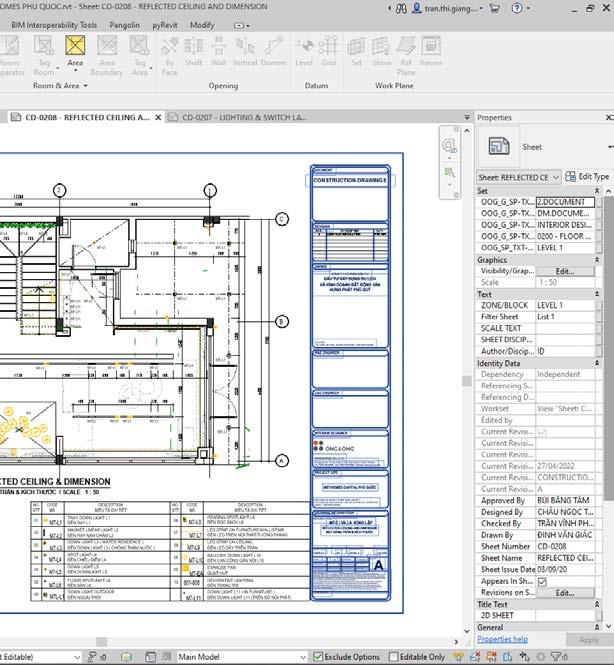Close the CD-0208 view tab
The image size is (614, 665).
[158, 117]
